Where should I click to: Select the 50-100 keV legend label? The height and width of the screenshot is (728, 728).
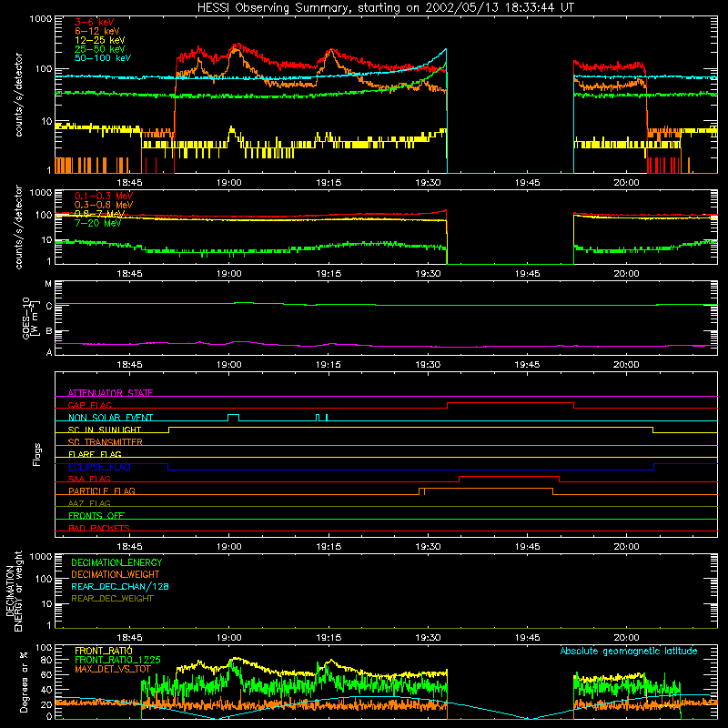coord(103,58)
